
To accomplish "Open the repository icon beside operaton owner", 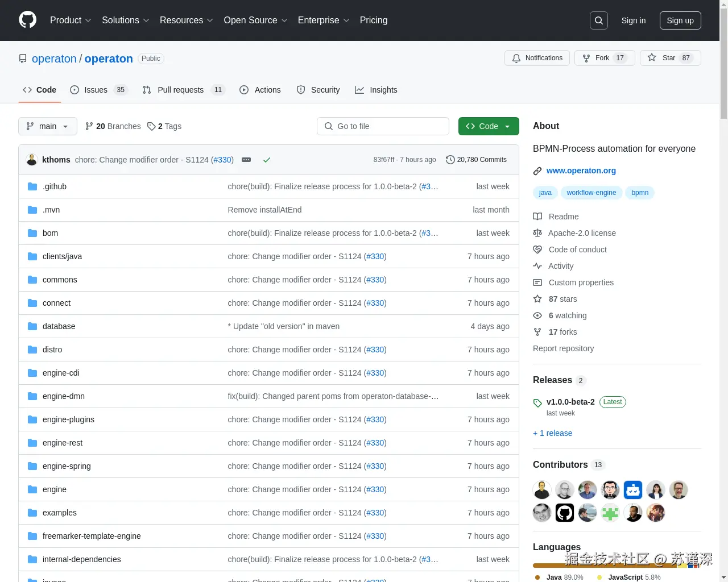I will [23, 59].
